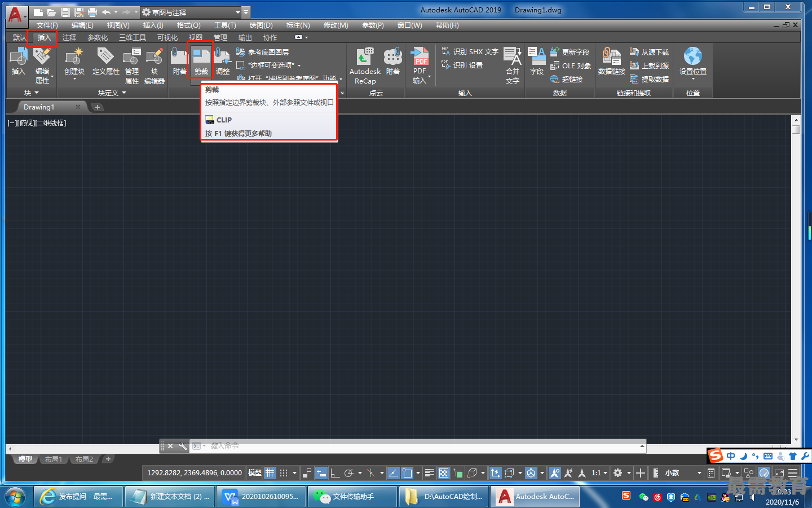Toggle the drawing grid display in status bar

[x=270, y=473]
